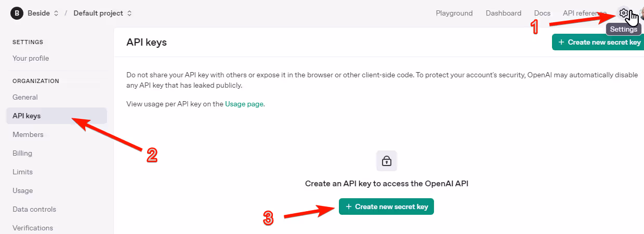This screenshot has height=234, width=644.
Task: Select API keys in the sidebar
Action: coord(57,116)
